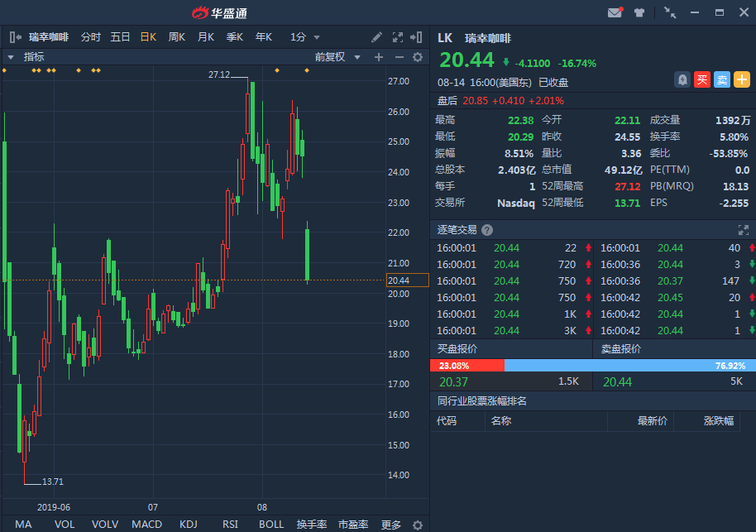Hide the right quote panel

pos(419,37)
